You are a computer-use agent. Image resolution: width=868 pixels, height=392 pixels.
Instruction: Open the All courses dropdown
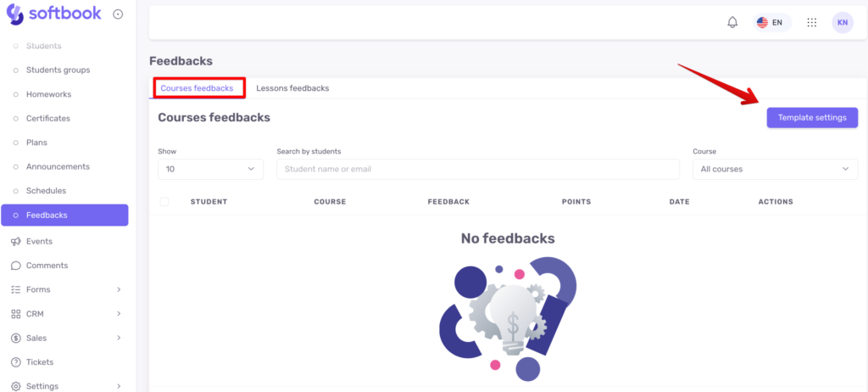pos(775,169)
